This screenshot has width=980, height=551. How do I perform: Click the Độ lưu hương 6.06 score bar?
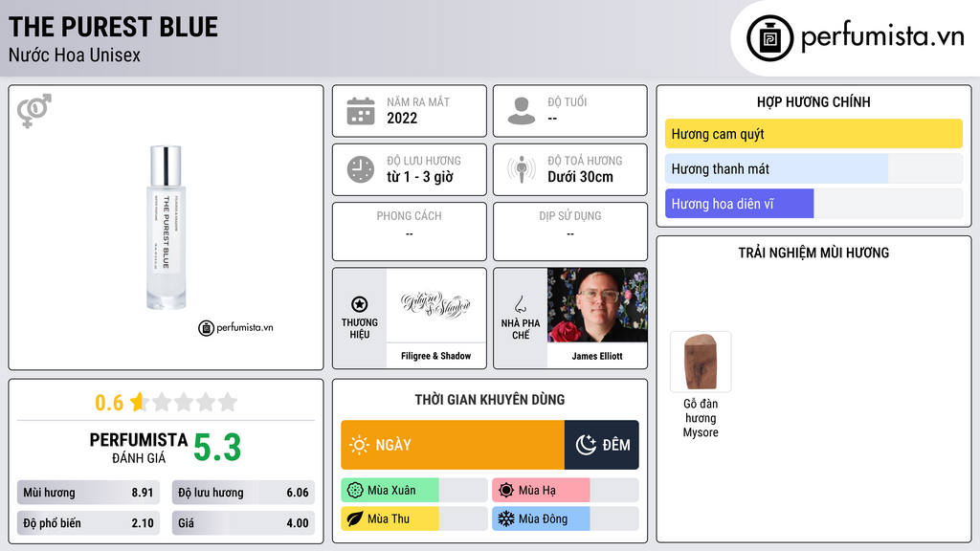[243, 493]
